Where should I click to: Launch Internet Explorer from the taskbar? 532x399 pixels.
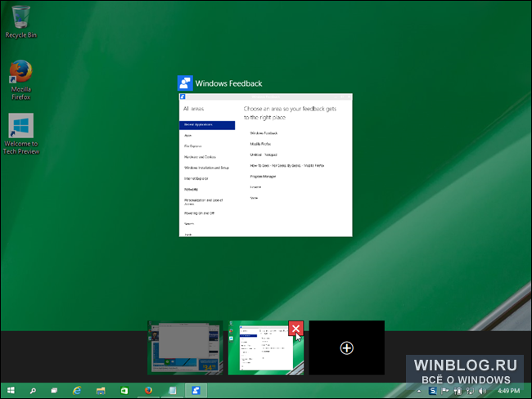click(x=77, y=391)
